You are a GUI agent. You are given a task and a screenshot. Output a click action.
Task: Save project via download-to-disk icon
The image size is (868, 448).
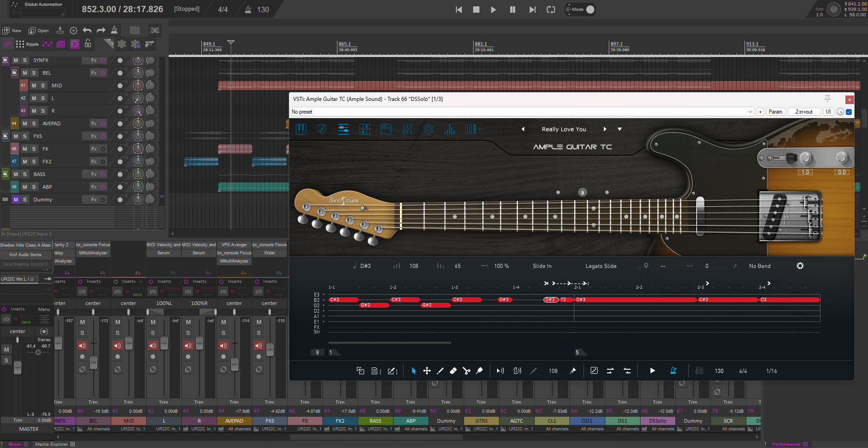point(60,30)
